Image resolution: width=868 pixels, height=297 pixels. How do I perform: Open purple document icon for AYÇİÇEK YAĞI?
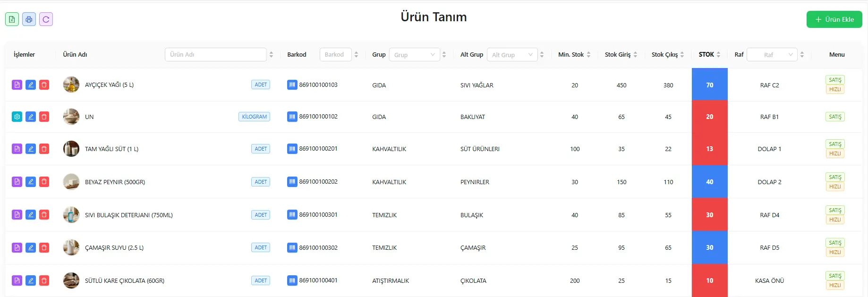[x=17, y=85]
